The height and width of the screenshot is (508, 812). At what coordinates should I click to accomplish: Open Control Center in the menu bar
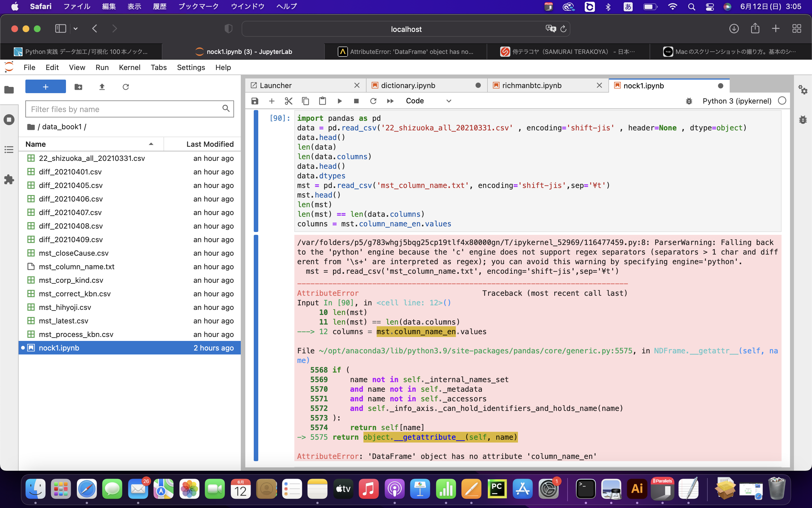pos(710,6)
